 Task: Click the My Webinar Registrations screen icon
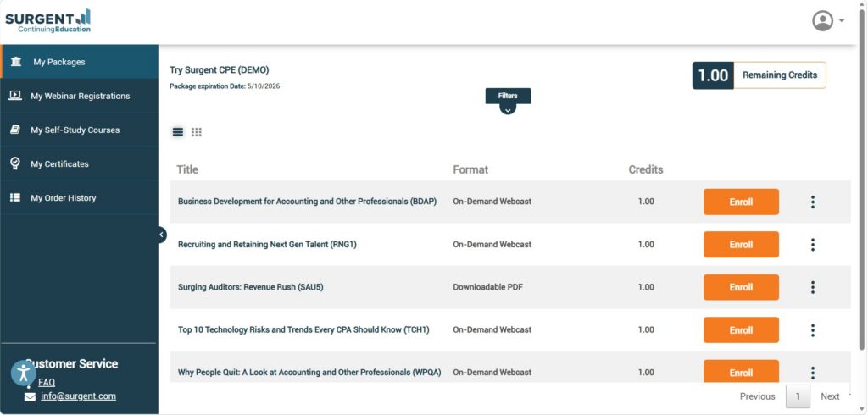pyautogui.click(x=15, y=96)
